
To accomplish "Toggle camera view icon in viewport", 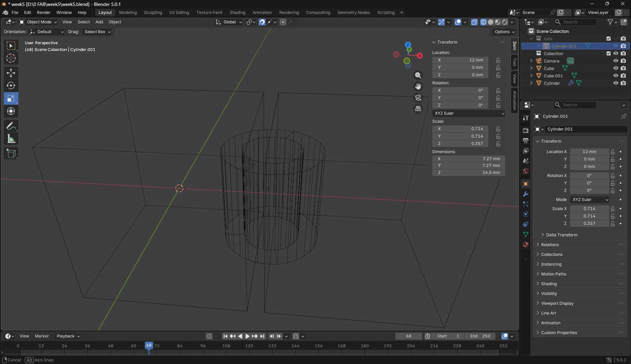I will coord(418,97).
